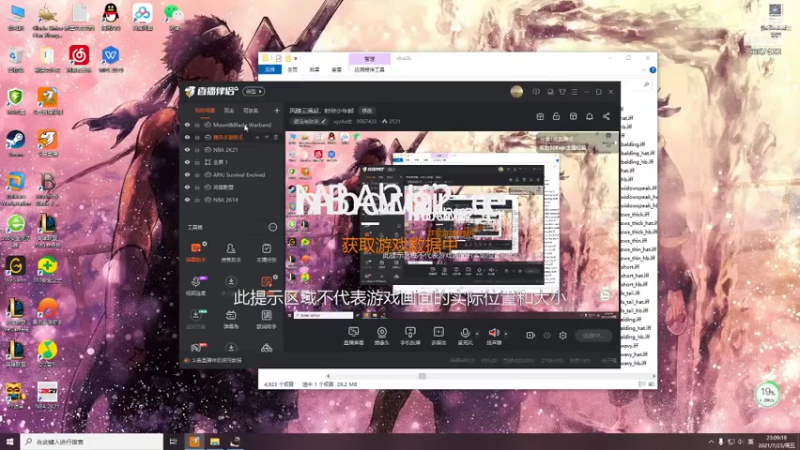Move selected orange scene down with arrow

tap(266, 137)
